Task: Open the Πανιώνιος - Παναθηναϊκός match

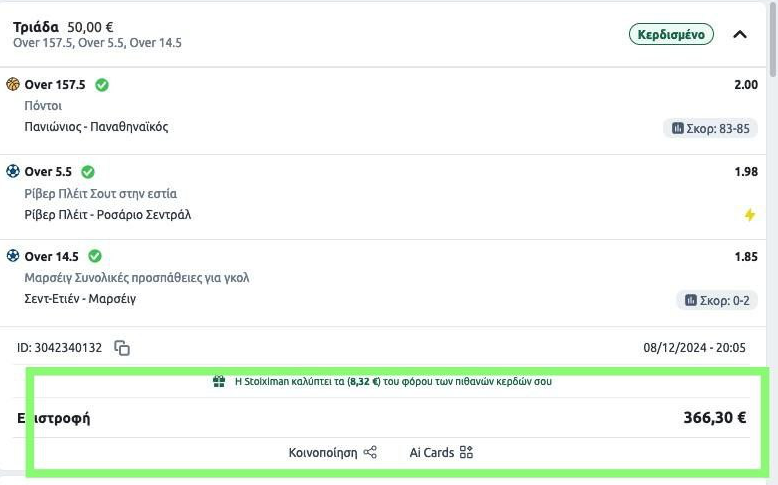Action: 96,127
